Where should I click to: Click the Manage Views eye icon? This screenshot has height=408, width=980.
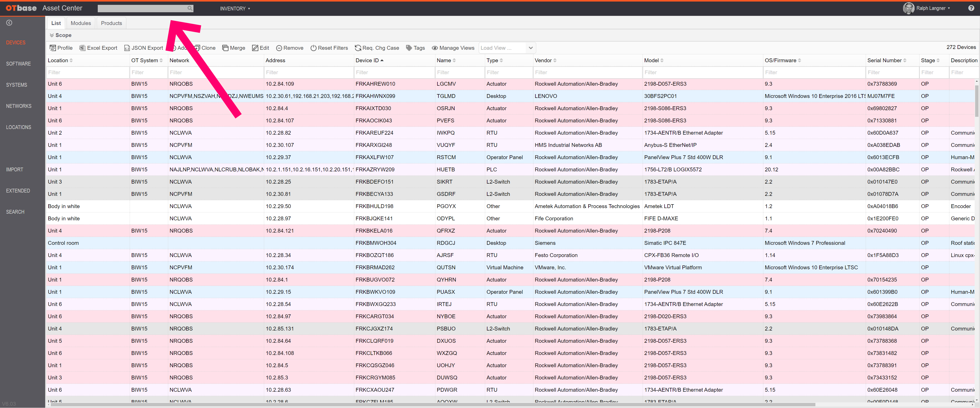(435, 48)
